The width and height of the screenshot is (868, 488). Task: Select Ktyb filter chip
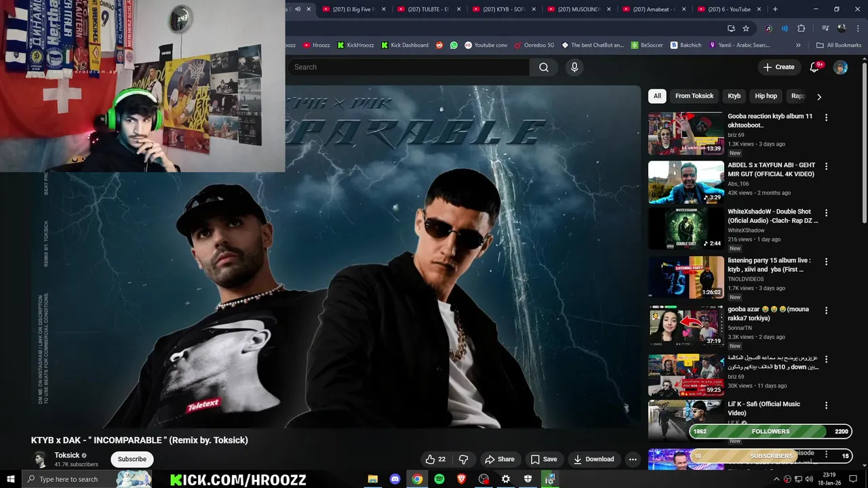[x=734, y=96]
